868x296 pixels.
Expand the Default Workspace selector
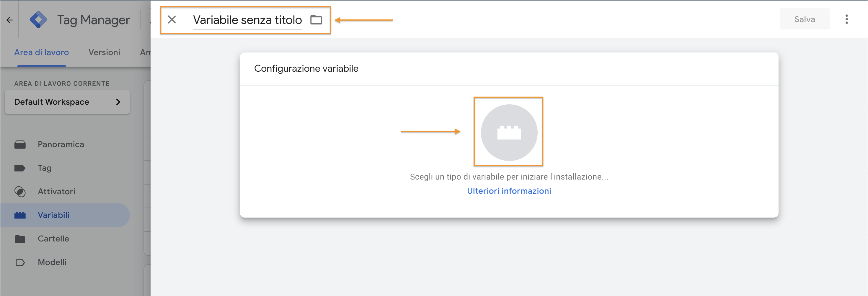click(67, 102)
